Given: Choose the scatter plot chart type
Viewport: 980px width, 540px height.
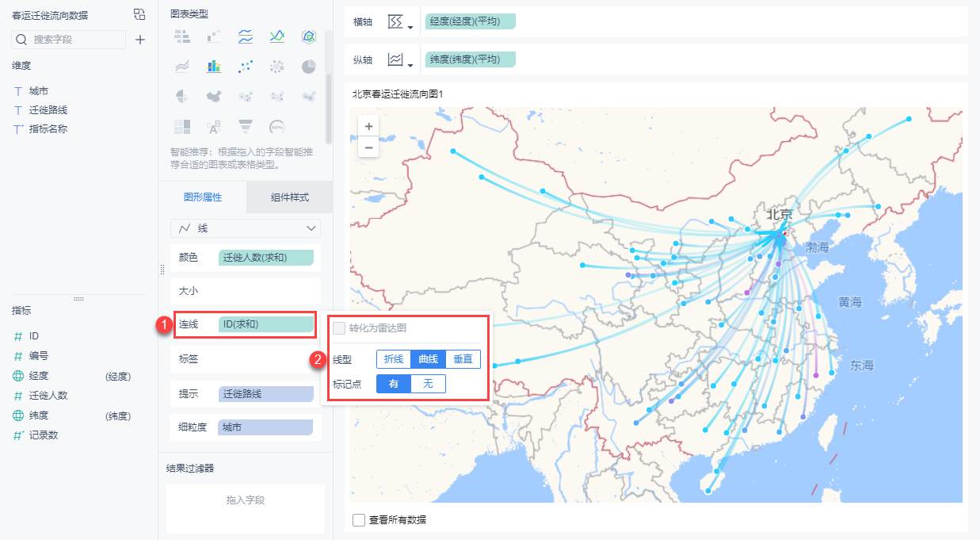Looking at the screenshot, I should coord(246,67).
